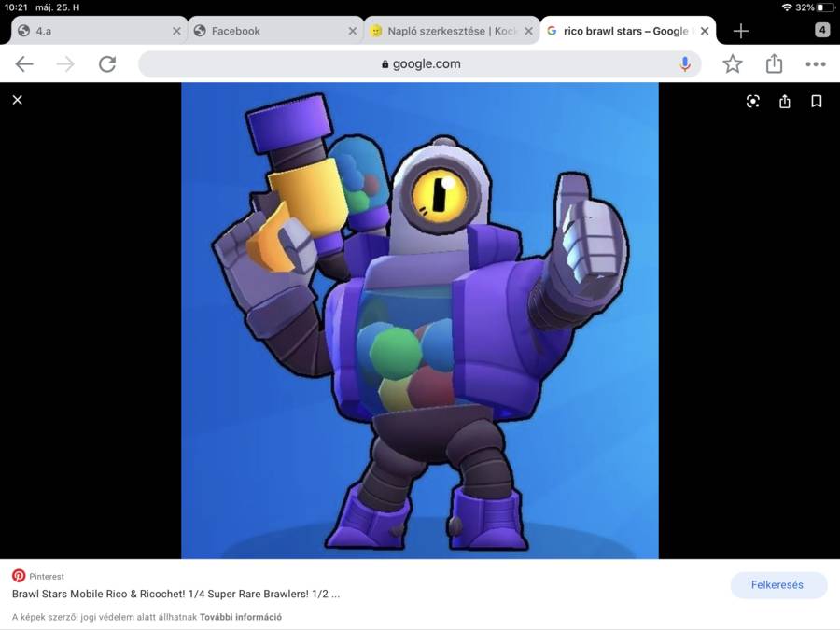The height and width of the screenshot is (630, 840).
Task: Switch to the Facebook tab
Action: coord(275,31)
